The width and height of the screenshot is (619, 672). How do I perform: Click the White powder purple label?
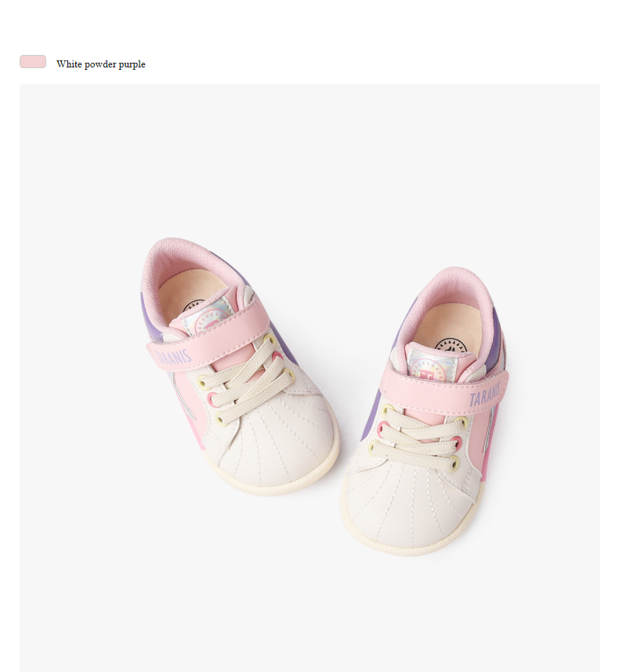coord(100,64)
